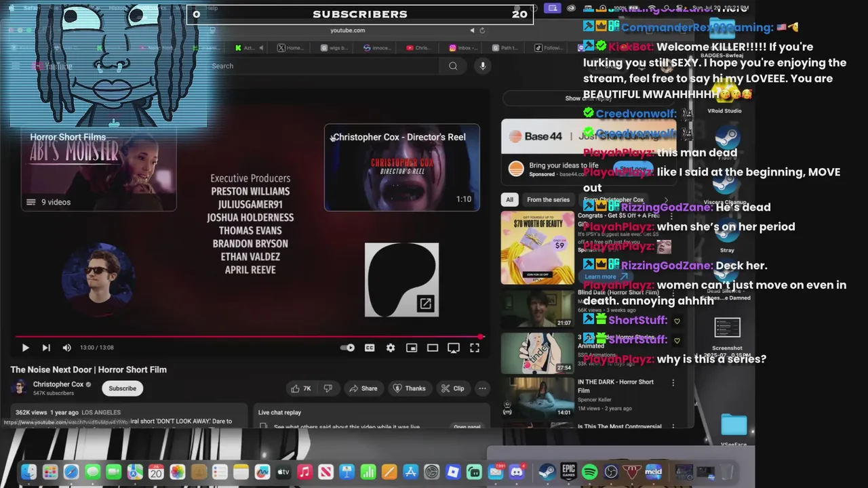Open player settings gear menu
This screenshot has height=488, width=868.
(391, 348)
